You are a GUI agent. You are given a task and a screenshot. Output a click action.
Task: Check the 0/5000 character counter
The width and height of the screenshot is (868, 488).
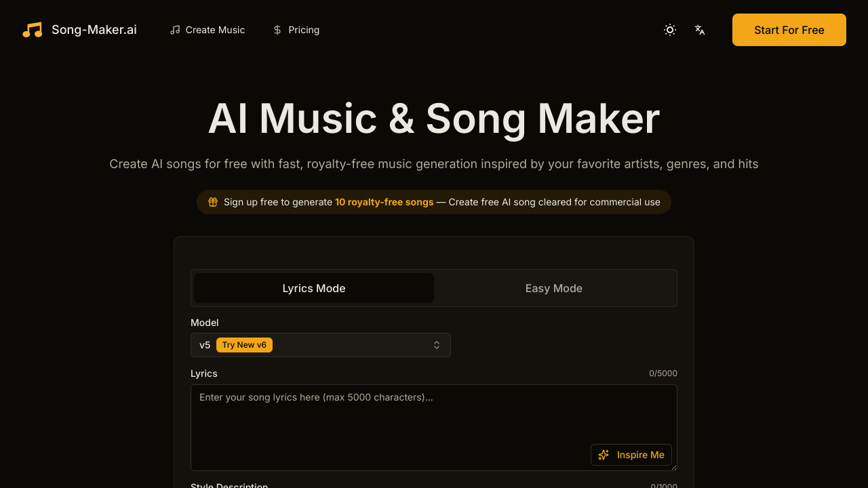pyautogui.click(x=663, y=373)
